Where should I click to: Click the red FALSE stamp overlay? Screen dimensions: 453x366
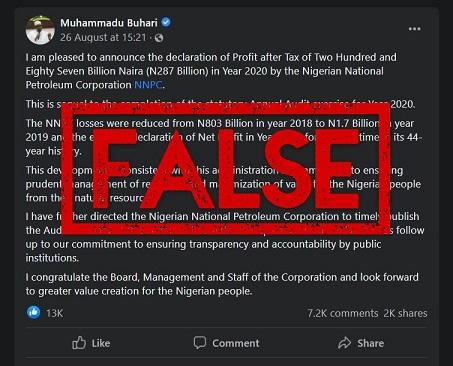pos(226,168)
